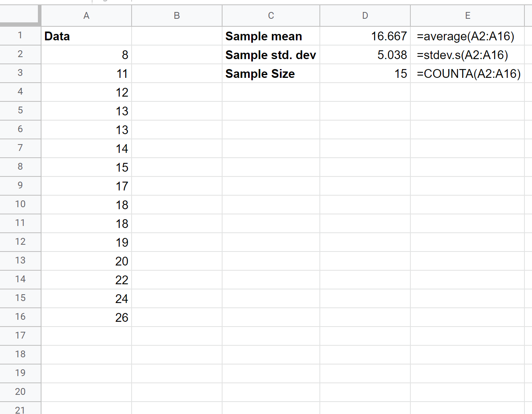
Task: Select the column A header
Action: [x=86, y=16]
